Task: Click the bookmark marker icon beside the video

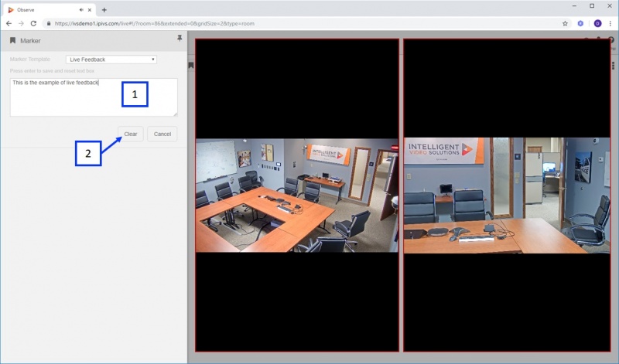Action: [191, 65]
